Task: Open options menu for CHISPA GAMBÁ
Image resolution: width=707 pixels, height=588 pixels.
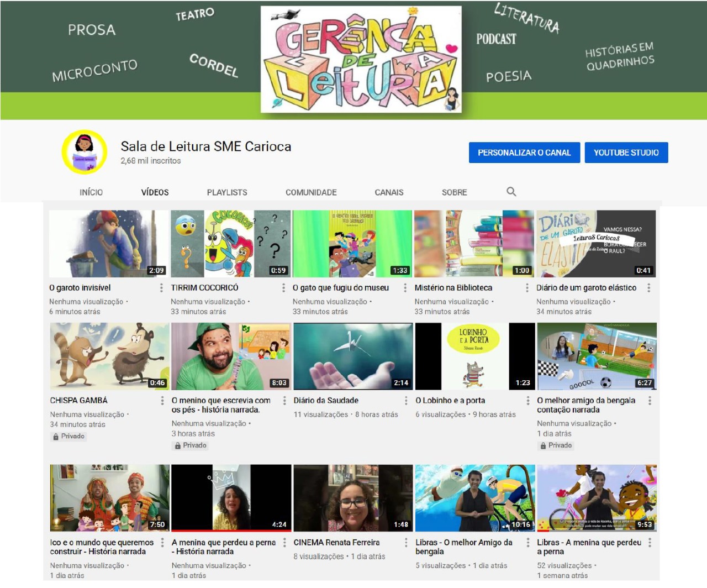Action: click(162, 401)
